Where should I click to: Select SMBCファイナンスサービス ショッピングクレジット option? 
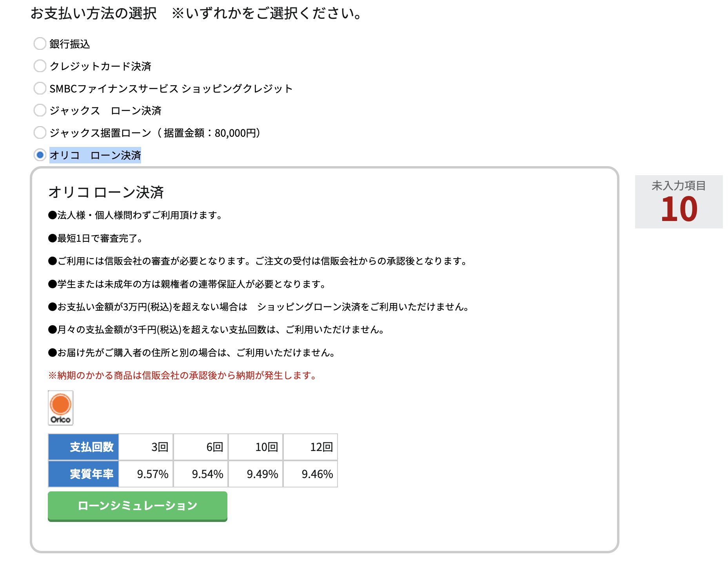click(40, 88)
